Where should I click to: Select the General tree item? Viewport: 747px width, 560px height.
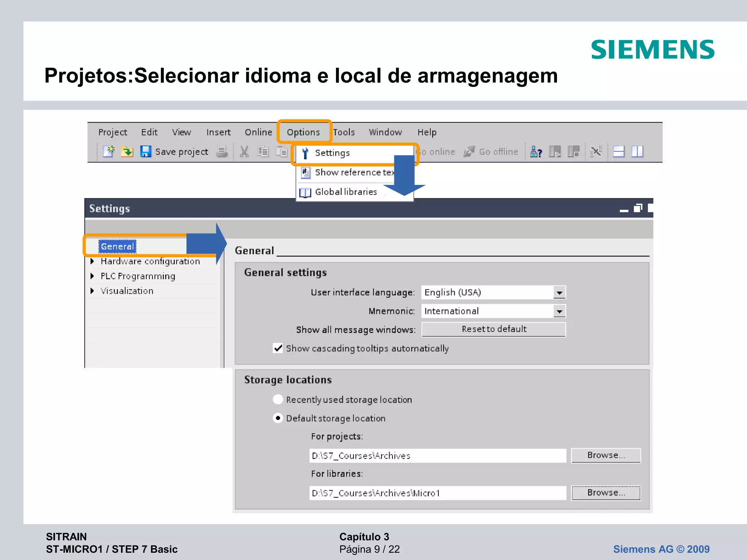(117, 246)
